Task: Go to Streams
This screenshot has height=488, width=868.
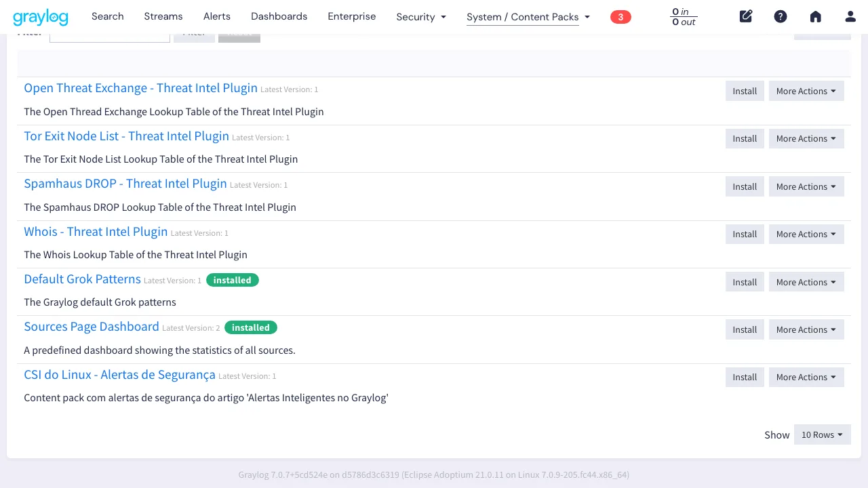Action: click(163, 16)
